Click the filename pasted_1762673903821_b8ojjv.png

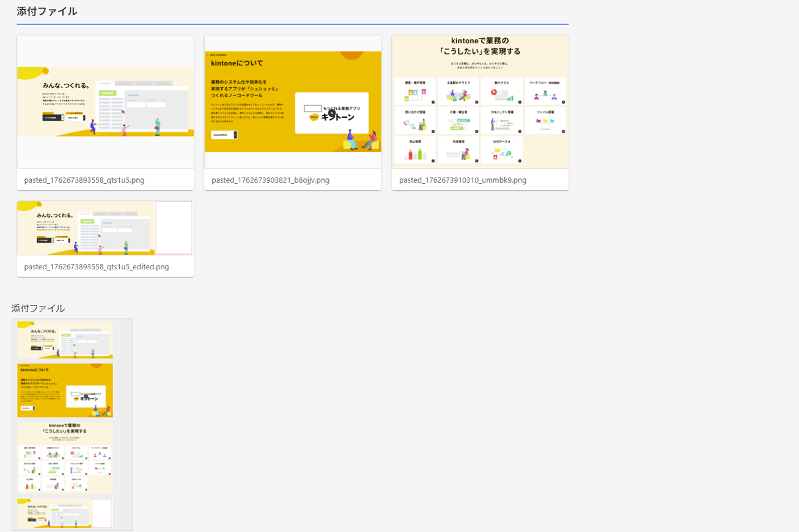tap(270, 180)
